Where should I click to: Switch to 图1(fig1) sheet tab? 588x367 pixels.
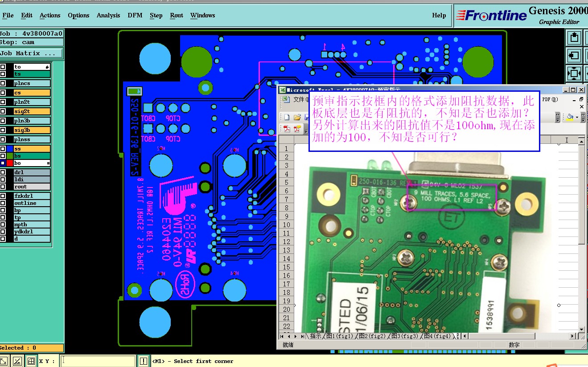[x=339, y=336]
